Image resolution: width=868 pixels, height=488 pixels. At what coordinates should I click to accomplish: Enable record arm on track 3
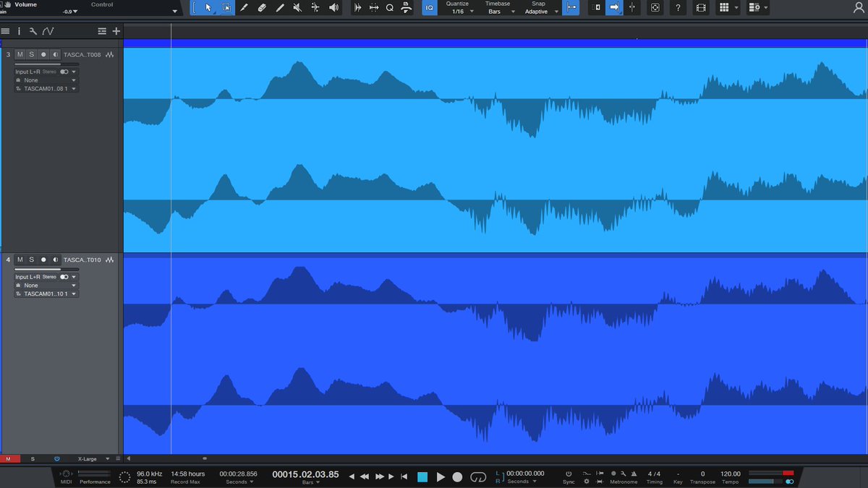[43, 54]
